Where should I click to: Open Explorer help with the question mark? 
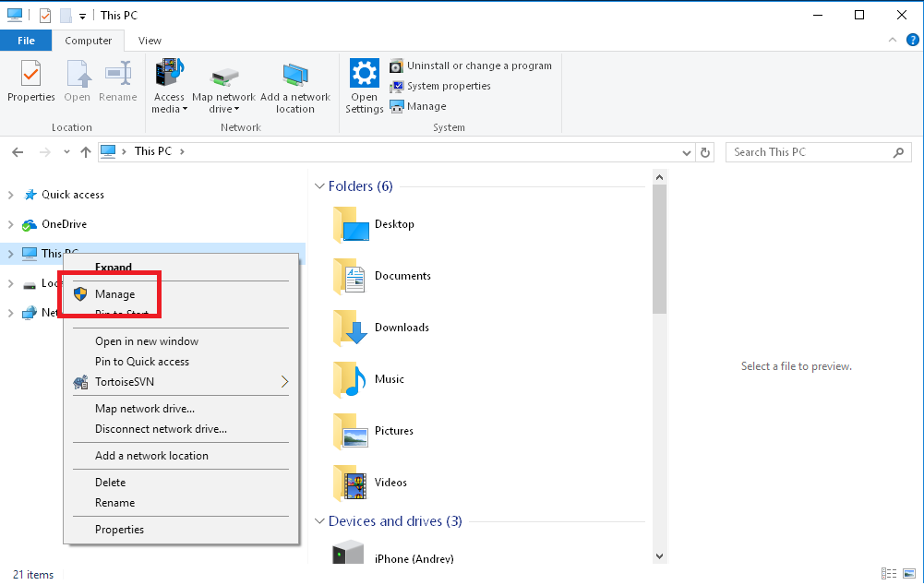click(913, 41)
